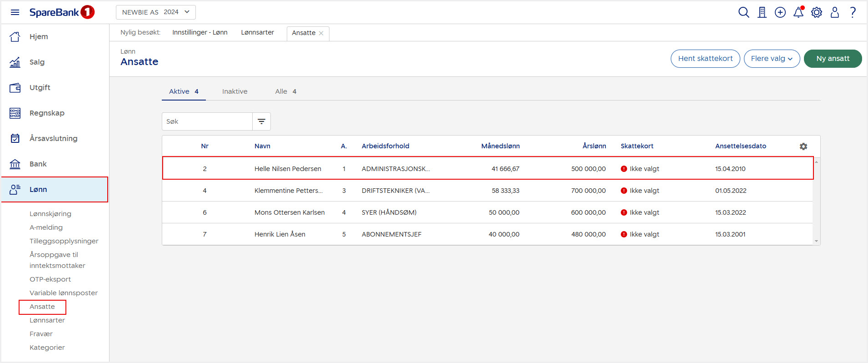Close the Ansatte recent tab
The width and height of the screenshot is (868, 363).
(x=321, y=33)
